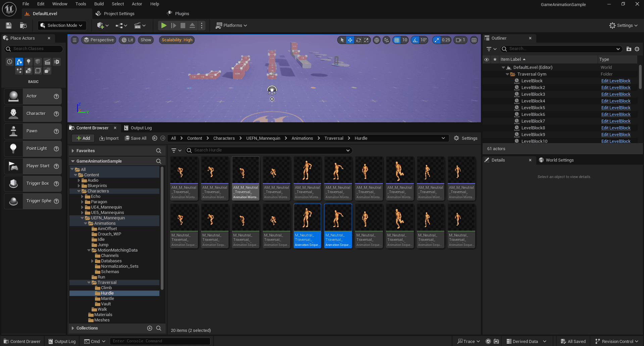Viewport: 644px width, 346px height.
Task: Open the Browse content icon beside Save
Action: point(23,26)
